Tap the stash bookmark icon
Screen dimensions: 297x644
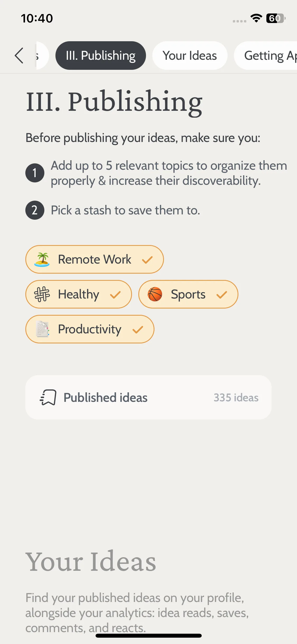48,397
